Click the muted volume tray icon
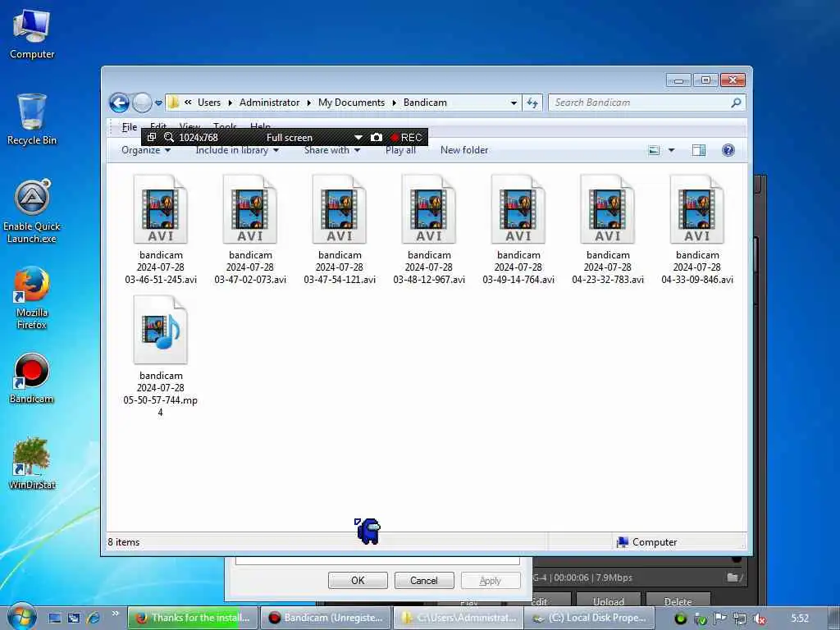 [759, 619]
